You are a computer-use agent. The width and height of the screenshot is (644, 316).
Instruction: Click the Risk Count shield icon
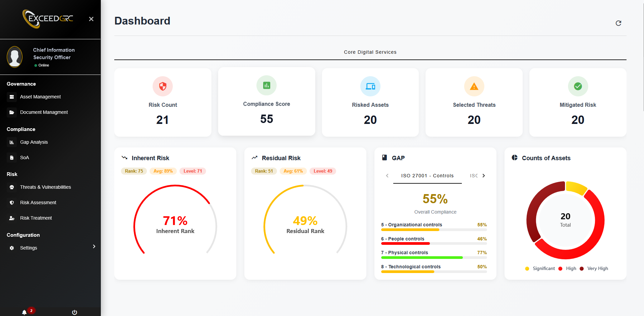coord(162,86)
